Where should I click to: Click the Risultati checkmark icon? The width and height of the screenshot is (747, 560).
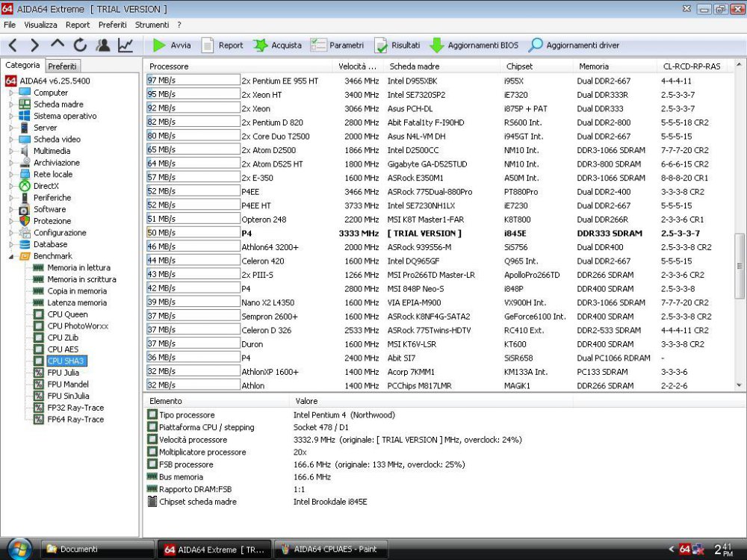[x=381, y=45]
